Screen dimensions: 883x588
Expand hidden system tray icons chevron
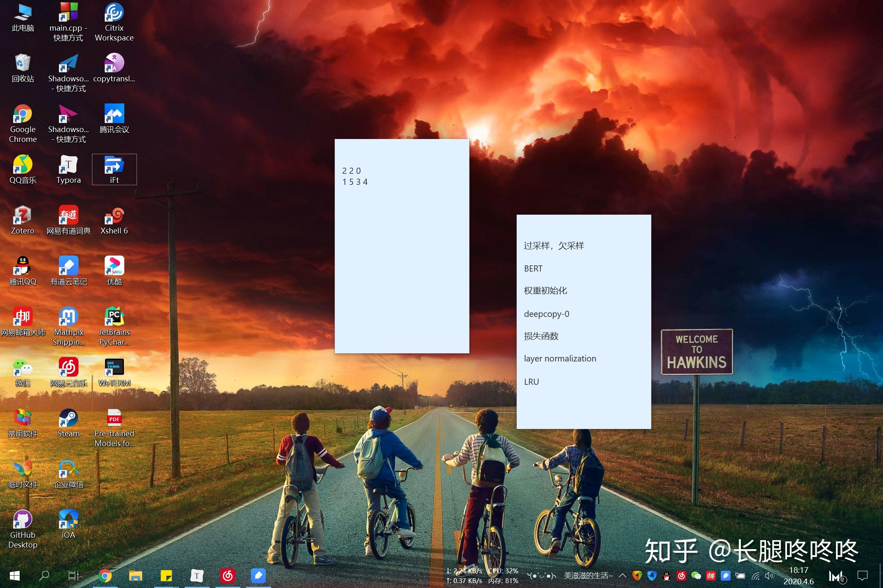point(623,576)
